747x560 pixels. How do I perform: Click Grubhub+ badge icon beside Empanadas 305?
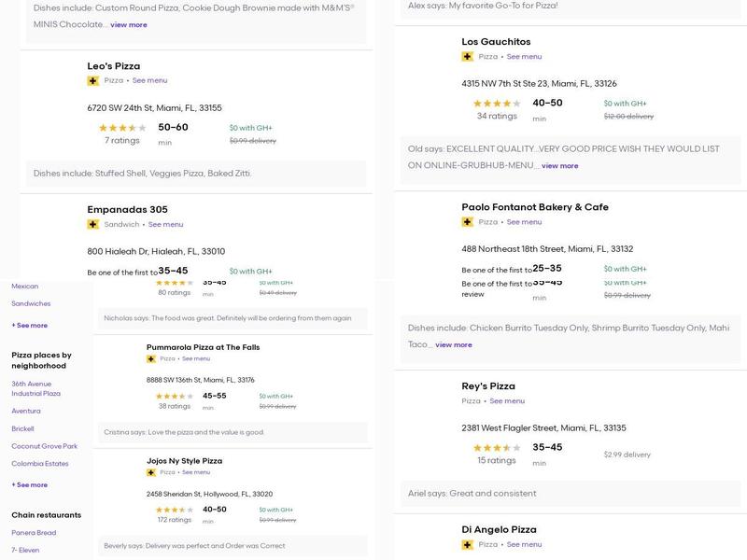pos(92,225)
